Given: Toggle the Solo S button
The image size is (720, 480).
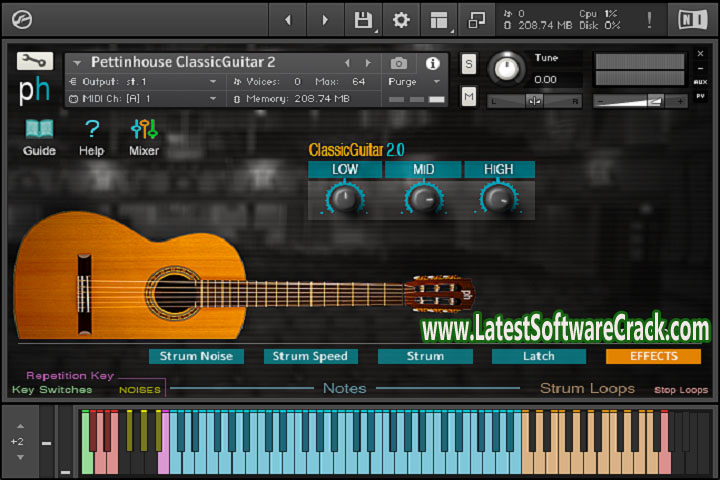Looking at the screenshot, I should [469, 64].
